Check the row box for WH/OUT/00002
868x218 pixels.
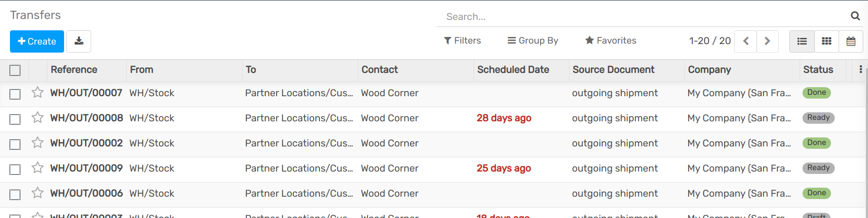click(x=15, y=144)
